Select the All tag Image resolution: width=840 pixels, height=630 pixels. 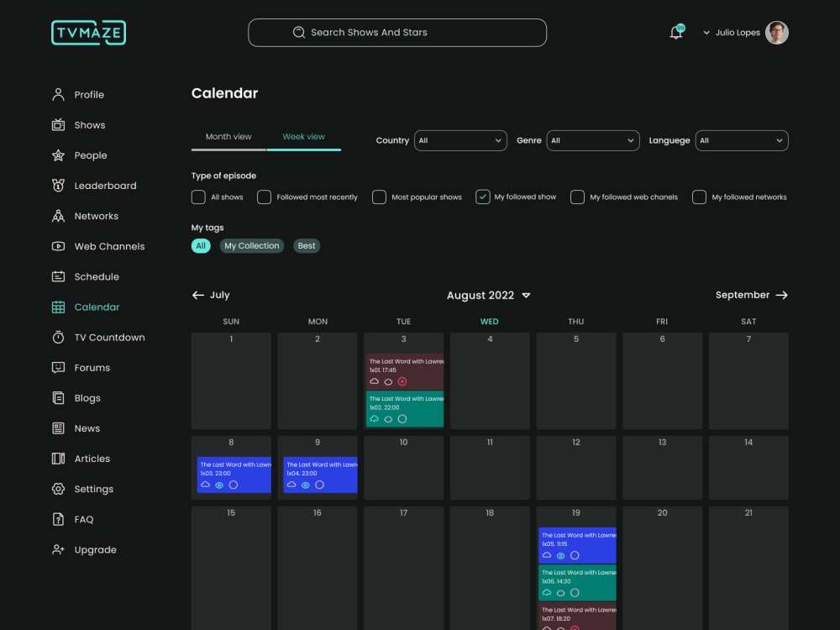pyautogui.click(x=201, y=246)
